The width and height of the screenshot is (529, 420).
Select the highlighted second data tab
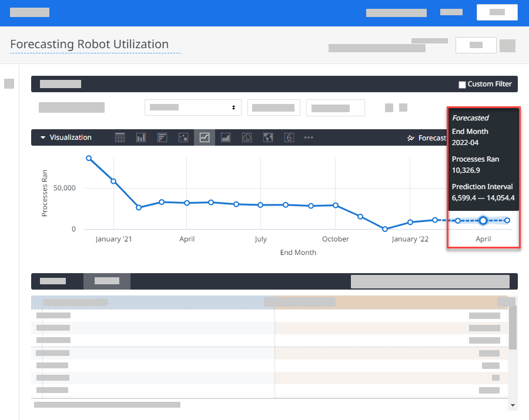(107, 281)
